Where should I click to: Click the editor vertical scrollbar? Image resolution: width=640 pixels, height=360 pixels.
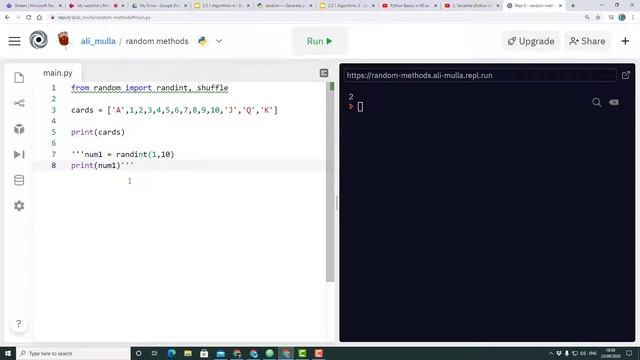click(330, 182)
